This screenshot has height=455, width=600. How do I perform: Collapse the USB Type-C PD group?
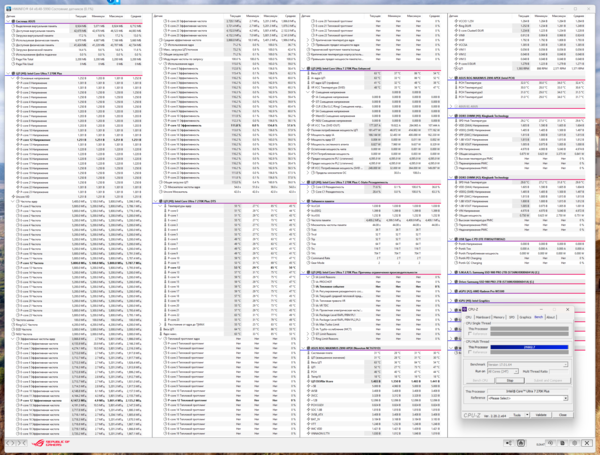coord(451,239)
